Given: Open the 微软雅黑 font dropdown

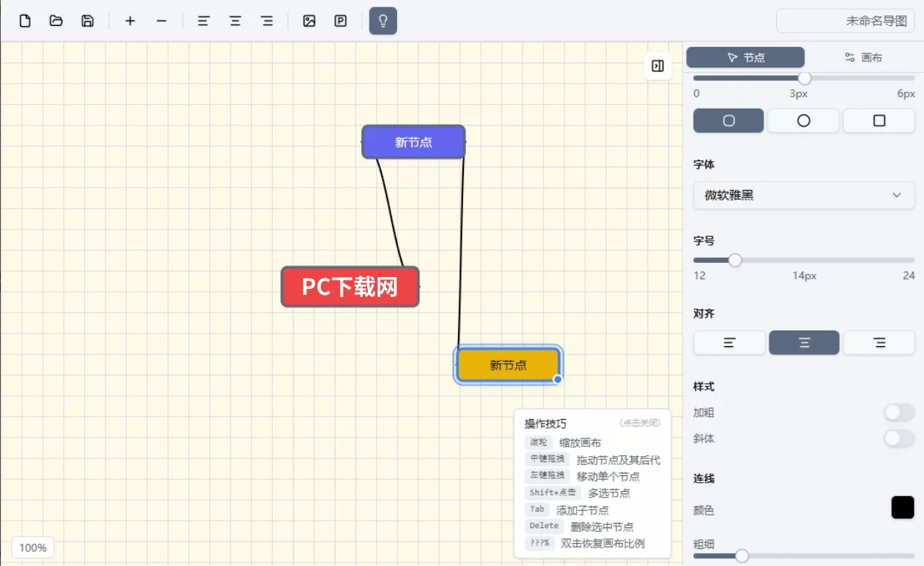Looking at the screenshot, I should 804,195.
